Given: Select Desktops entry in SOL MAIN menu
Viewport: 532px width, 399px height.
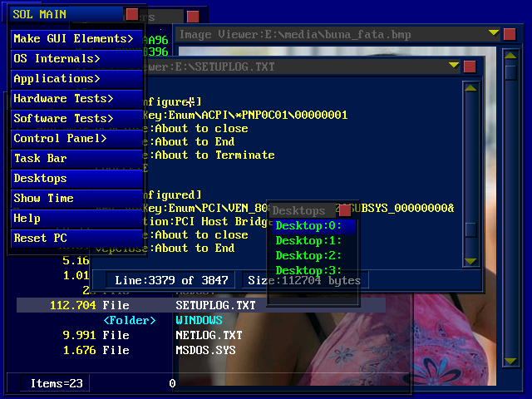Looking at the screenshot, I should (x=76, y=179).
